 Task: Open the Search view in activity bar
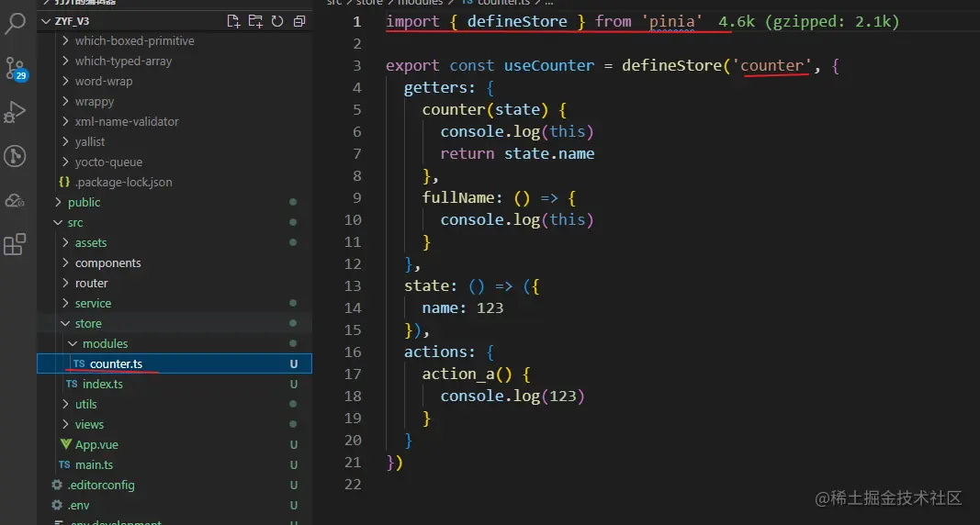(x=15, y=24)
